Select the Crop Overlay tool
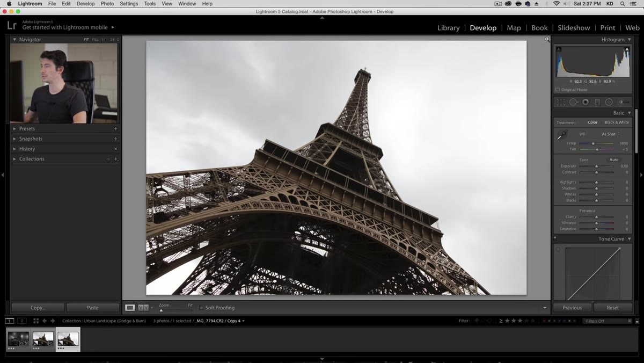Image resolution: width=644 pixels, height=363 pixels. point(561,102)
